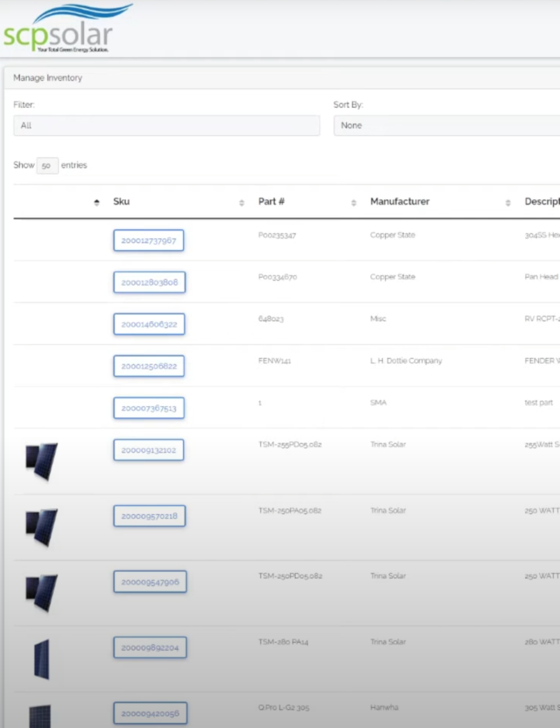Click SMA manufacturer cell
Viewport: 560px width, 728px height.
(378, 403)
